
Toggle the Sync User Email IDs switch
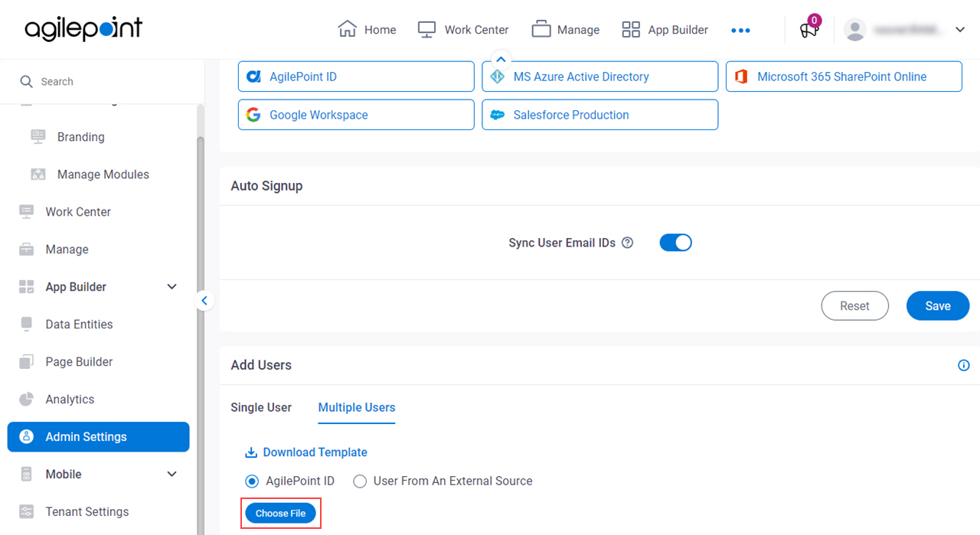pyautogui.click(x=676, y=243)
